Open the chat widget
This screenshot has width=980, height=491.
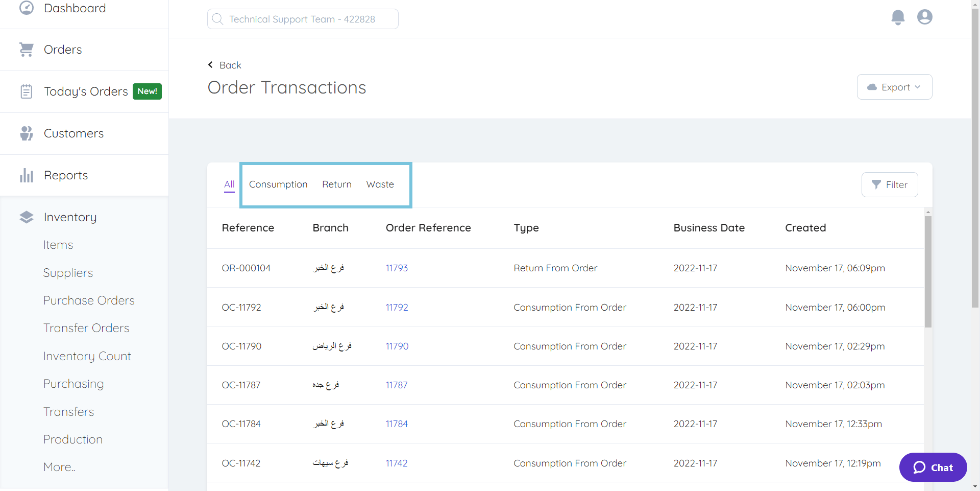click(x=933, y=467)
